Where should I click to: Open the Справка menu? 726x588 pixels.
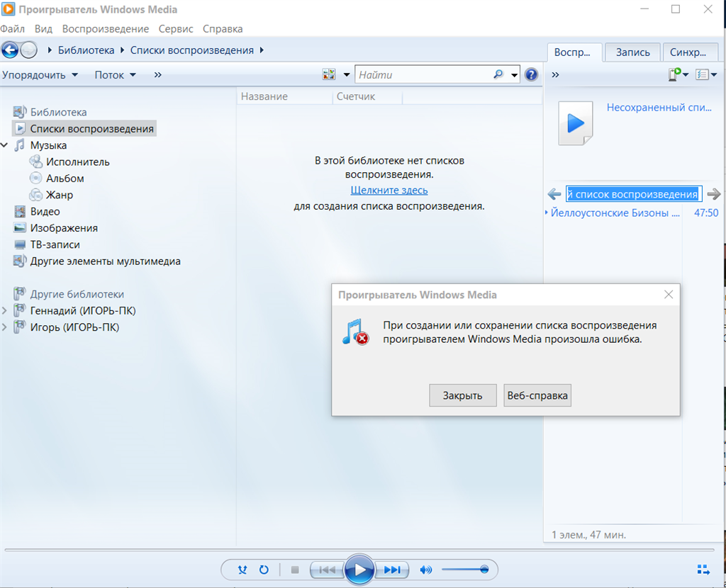coord(223,28)
